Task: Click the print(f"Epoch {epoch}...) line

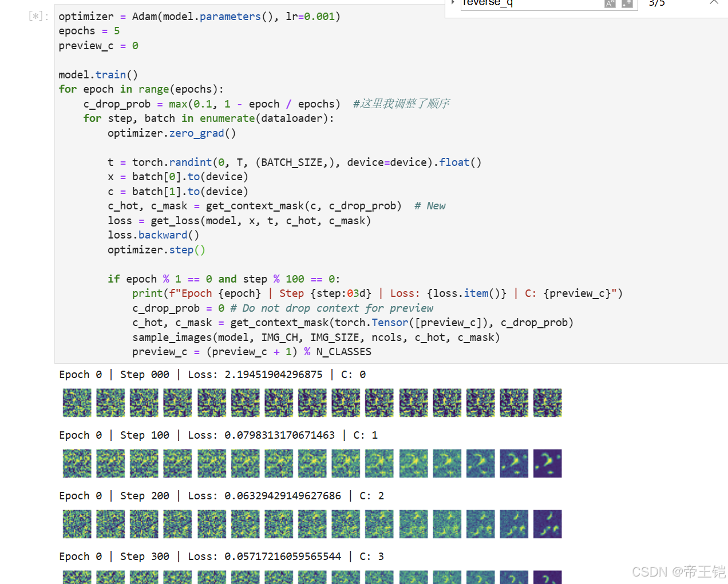Action: (x=377, y=293)
